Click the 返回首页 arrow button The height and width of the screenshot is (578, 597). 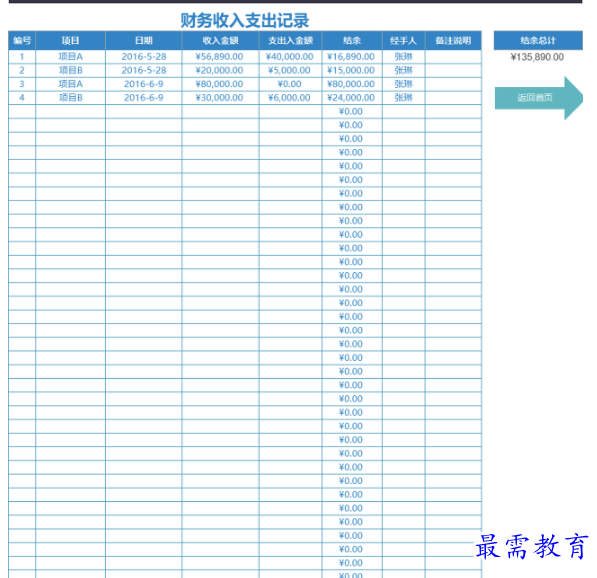tap(538, 98)
